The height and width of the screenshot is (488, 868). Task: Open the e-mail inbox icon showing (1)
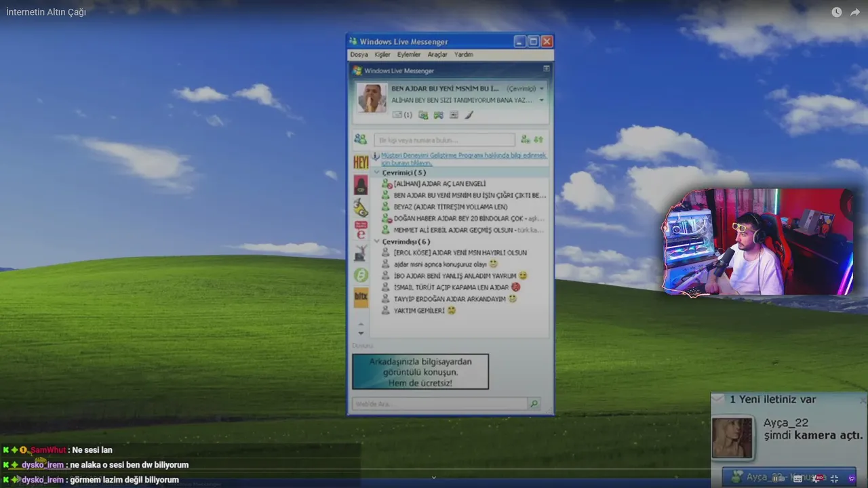(402, 115)
